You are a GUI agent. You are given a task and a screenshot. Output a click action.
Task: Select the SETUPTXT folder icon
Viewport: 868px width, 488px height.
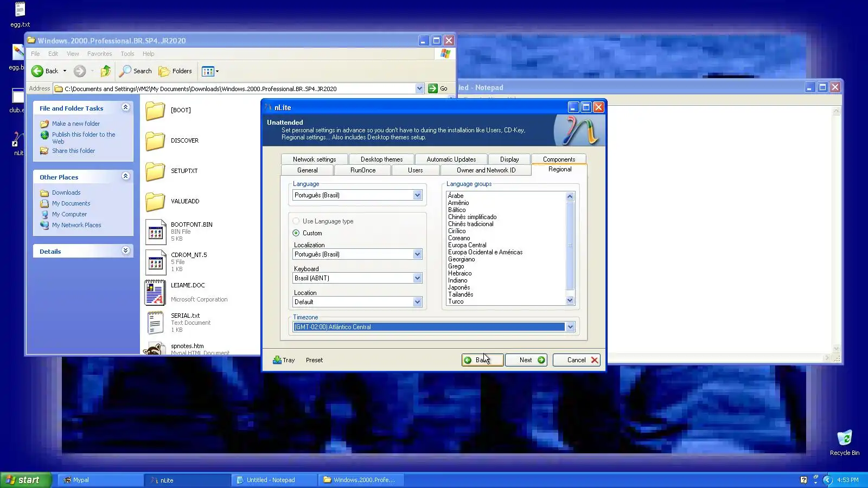155,171
